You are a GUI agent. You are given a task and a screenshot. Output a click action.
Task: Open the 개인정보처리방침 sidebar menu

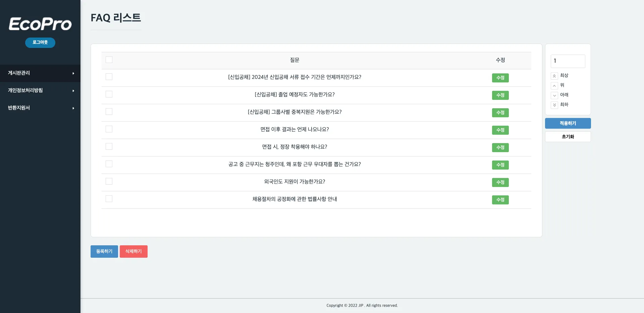pyautogui.click(x=40, y=90)
